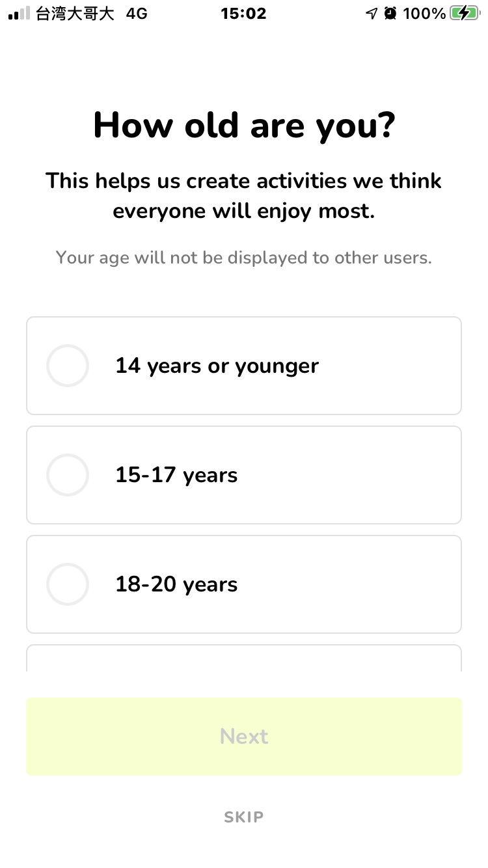This screenshot has width=488, height=868.
Task: Tap the 100% battery percentage label
Action: pos(424,13)
